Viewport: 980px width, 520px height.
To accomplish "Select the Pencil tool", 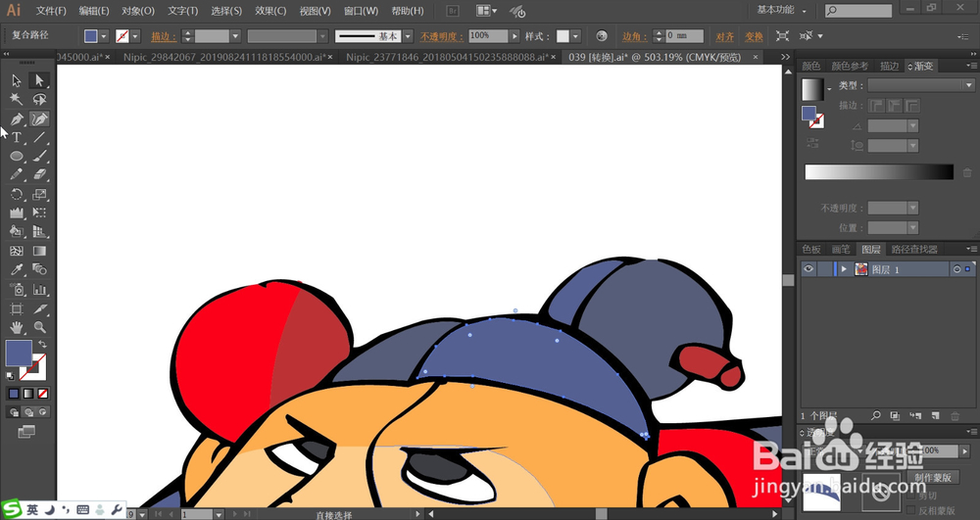I will [17, 174].
